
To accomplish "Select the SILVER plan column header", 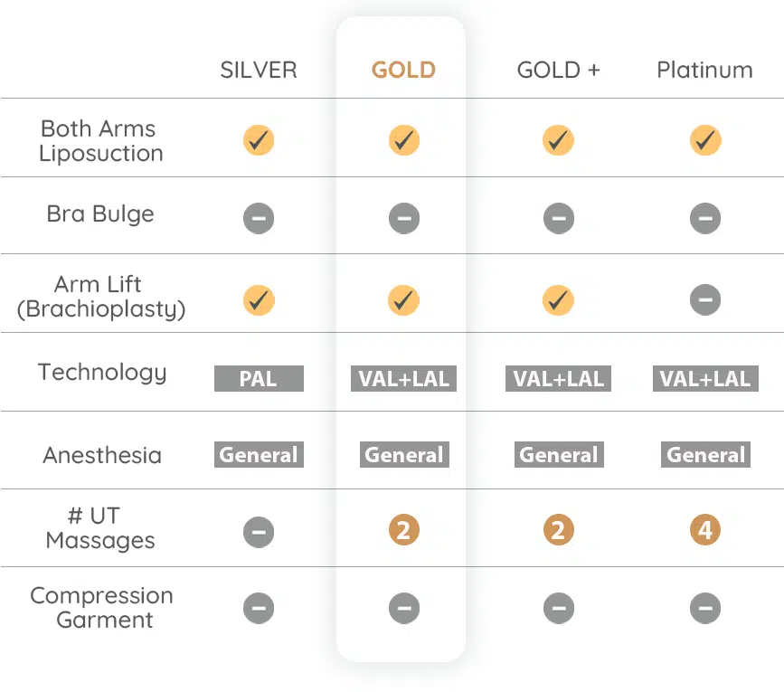I will pyautogui.click(x=259, y=71).
